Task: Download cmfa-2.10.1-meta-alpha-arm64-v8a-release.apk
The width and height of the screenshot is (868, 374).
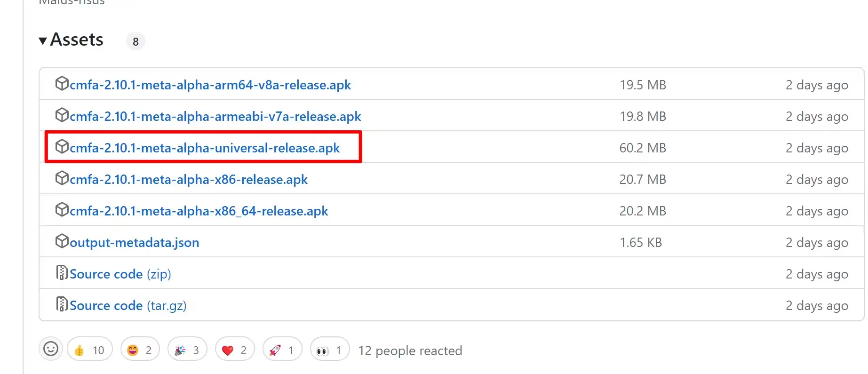Action: click(210, 85)
